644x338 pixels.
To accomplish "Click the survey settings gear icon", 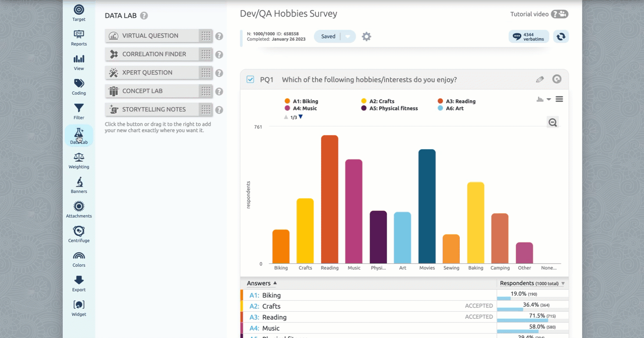I will click(366, 36).
